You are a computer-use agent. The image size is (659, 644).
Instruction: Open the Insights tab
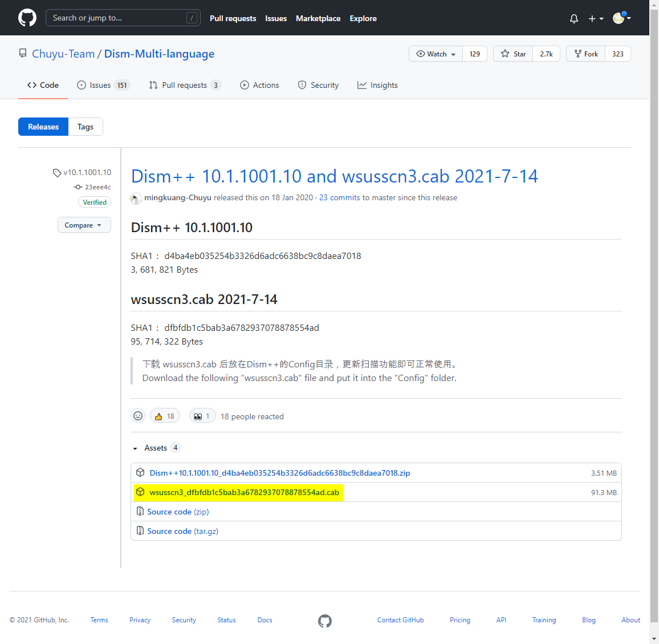tap(377, 85)
